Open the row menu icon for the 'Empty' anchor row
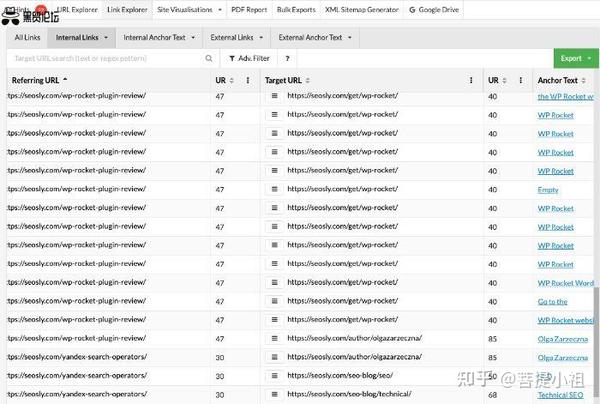600x404 pixels. point(274,189)
